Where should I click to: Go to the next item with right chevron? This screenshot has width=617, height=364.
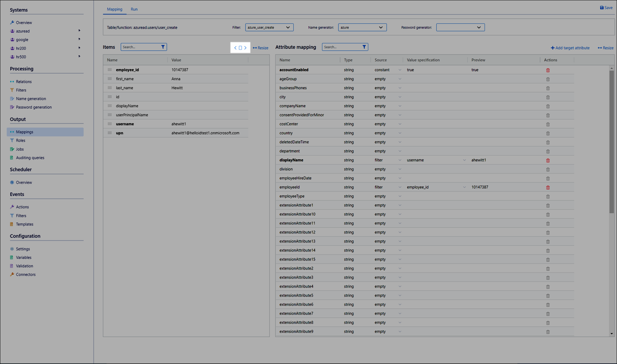click(x=246, y=48)
